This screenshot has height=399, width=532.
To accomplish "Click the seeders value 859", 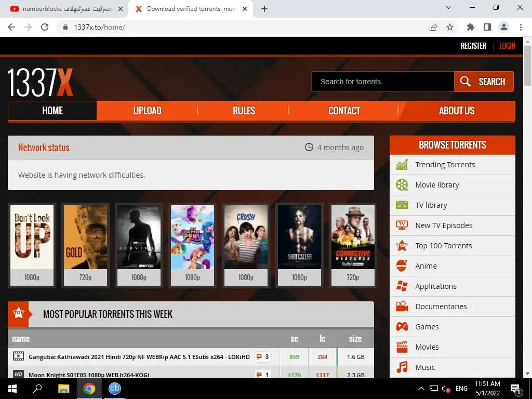I will click(x=294, y=357).
